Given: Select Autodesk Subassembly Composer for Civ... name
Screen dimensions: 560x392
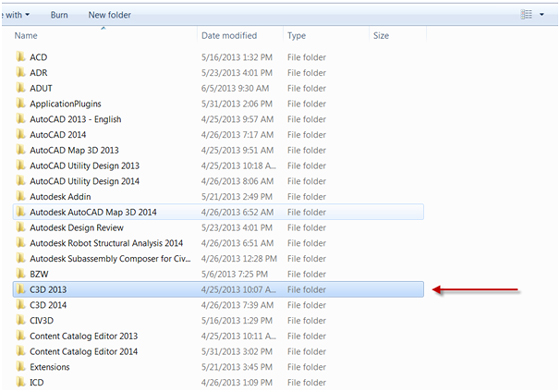Looking at the screenshot, I should pos(110,259).
